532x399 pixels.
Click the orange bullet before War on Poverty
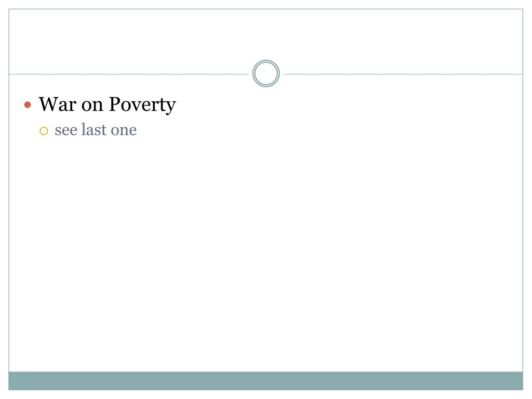[28, 104]
